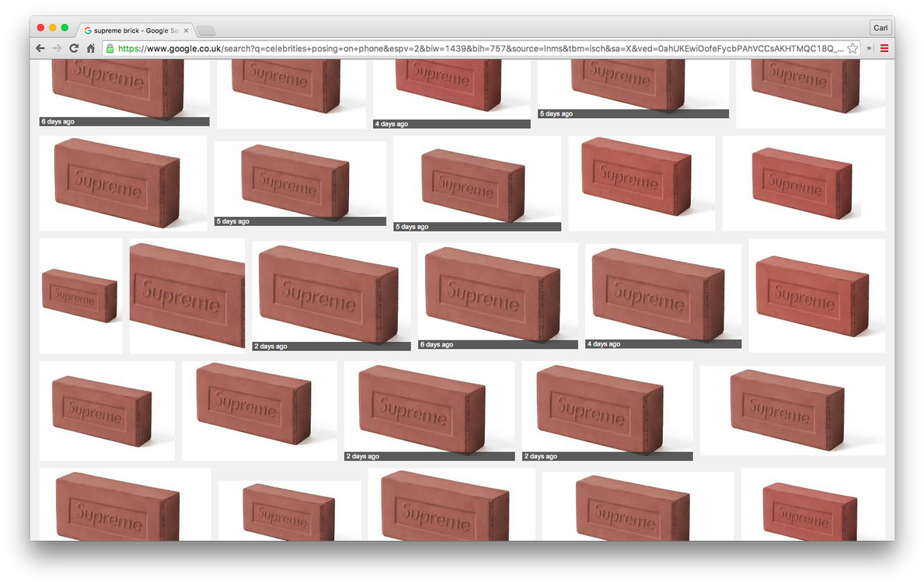Screen dimensions: 924x585
Task: Click the Carl profile button
Action: [x=880, y=27]
